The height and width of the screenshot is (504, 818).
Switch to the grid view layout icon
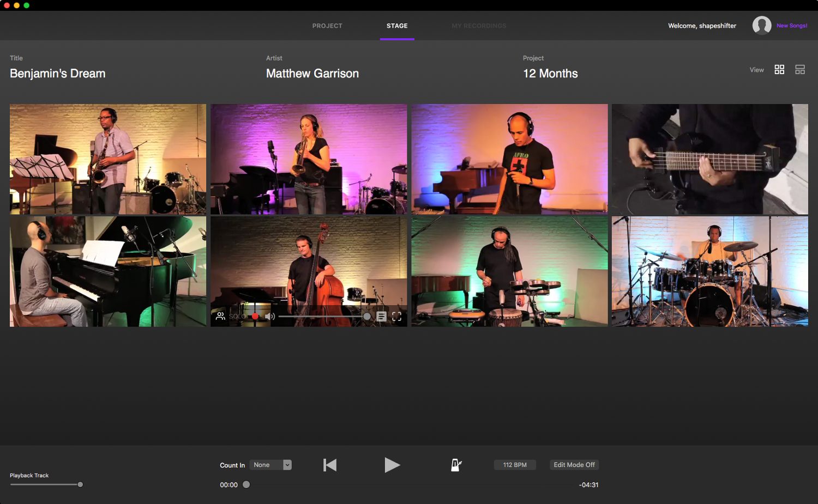779,69
